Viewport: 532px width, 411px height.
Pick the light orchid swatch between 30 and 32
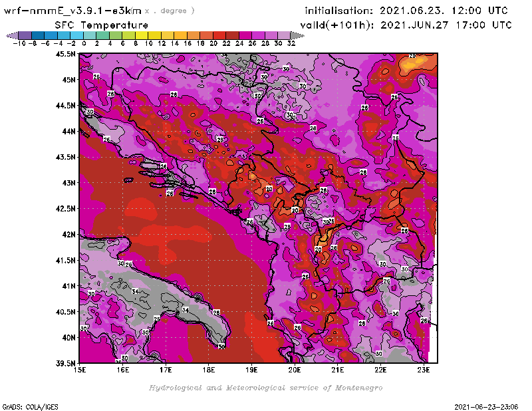[284, 36]
